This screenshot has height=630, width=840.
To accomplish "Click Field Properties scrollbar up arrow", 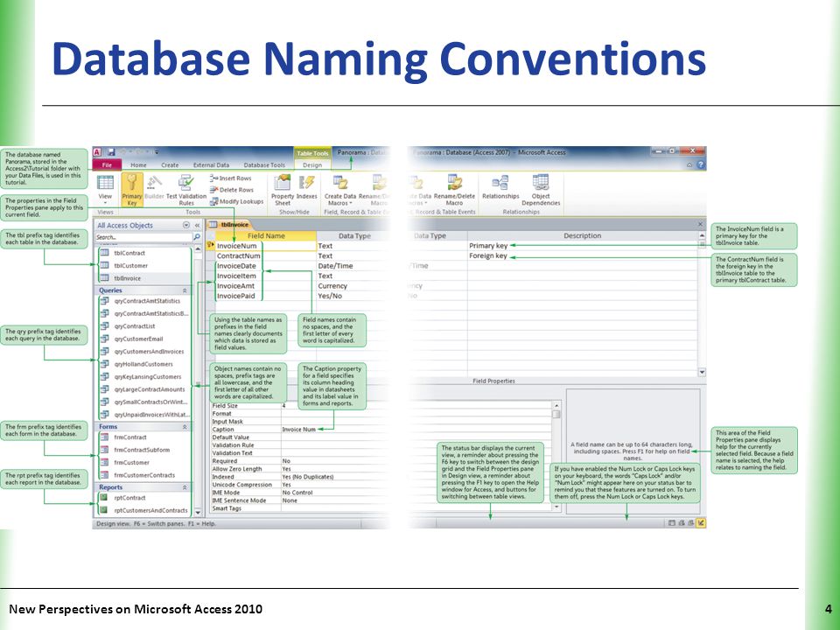I will (556, 405).
